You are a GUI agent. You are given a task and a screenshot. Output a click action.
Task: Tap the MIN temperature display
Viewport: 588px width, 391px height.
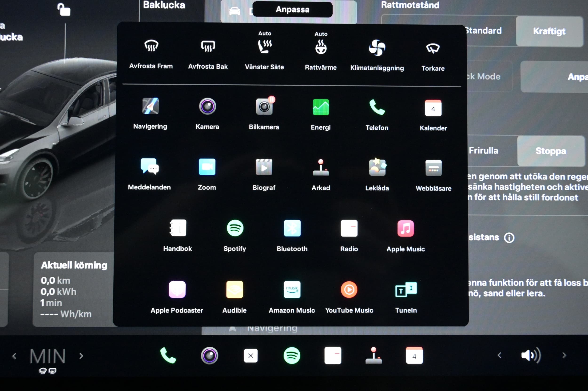pyautogui.click(x=48, y=356)
